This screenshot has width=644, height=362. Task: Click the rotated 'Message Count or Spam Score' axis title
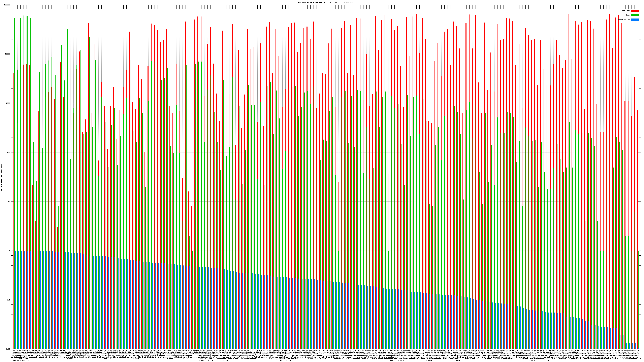tap(1, 177)
